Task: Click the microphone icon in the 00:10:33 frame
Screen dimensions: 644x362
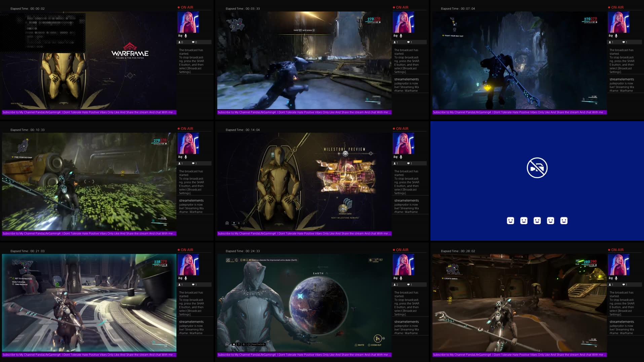Action: click(x=186, y=157)
